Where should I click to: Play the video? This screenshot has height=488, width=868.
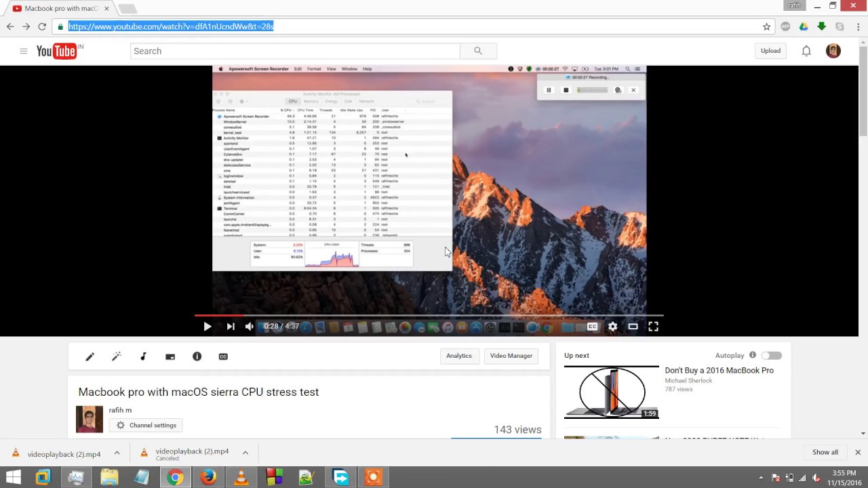[x=208, y=327]
